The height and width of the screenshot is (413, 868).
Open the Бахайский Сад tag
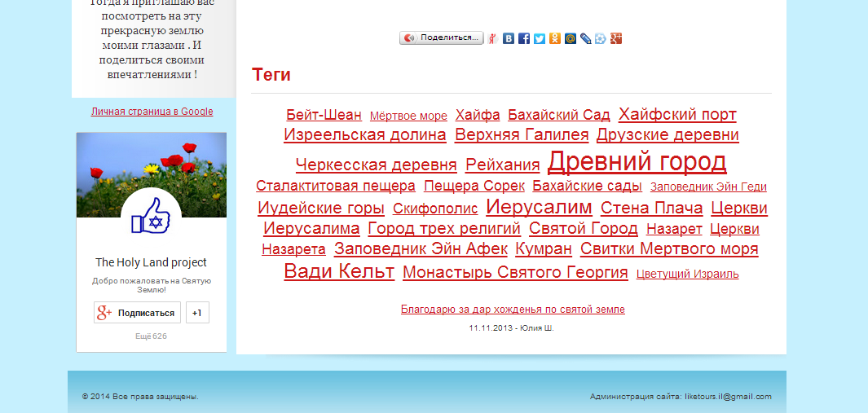click(x=559, y=115)
